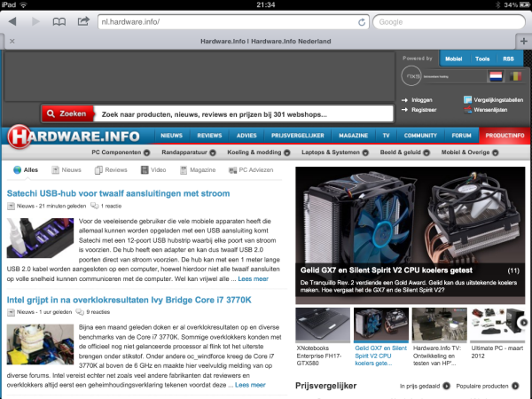Open the REVIEWS menu item
Image resolution: width=532 pixels, height=399 pixels.
point(209,136)
